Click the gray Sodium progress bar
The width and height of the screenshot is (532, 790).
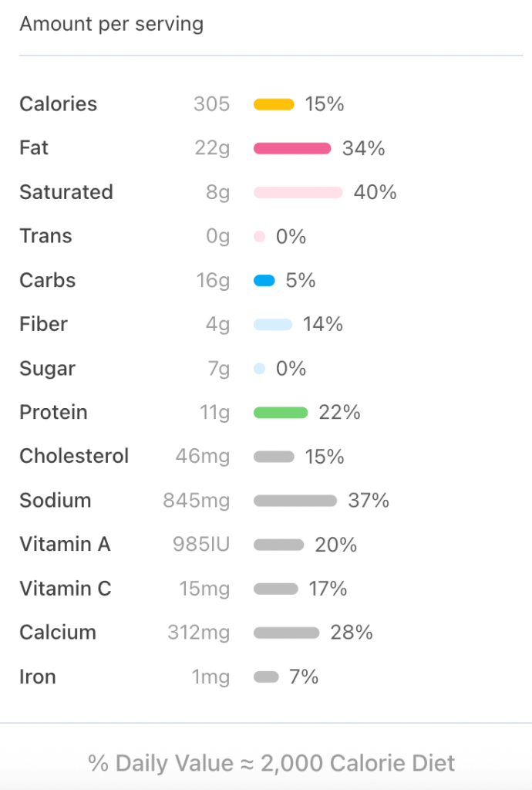295,501
